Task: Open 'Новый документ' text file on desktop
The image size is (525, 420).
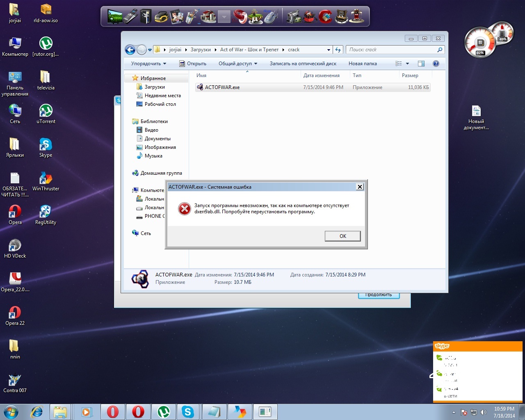Action: [x=476, y=118]
